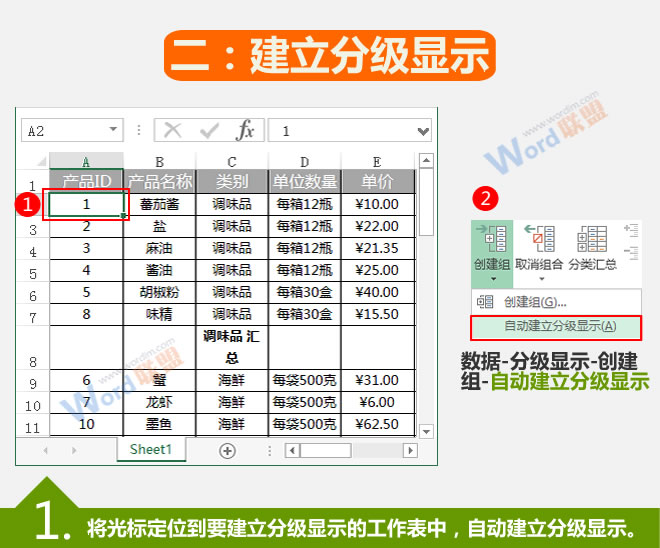Click the row 8 header
The height and width of the screenshot is (548, 660).
[33, 362]
